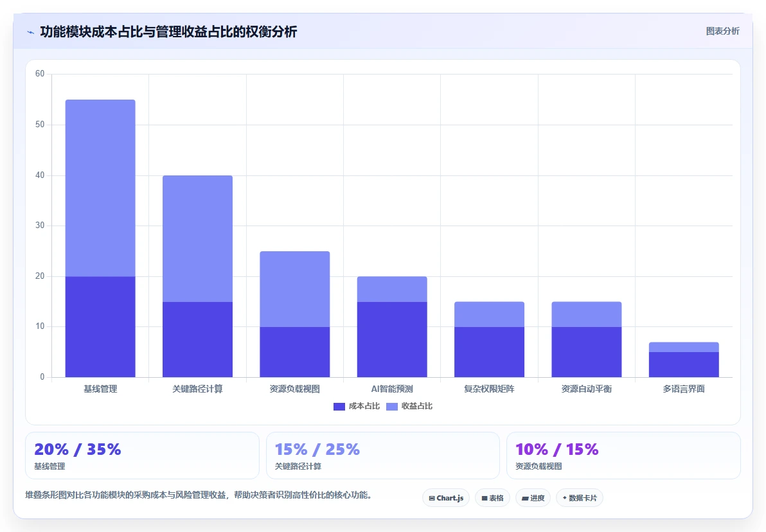
Task: Click the 资源负载视图 x-axis label
Action: tap(294, 389)
